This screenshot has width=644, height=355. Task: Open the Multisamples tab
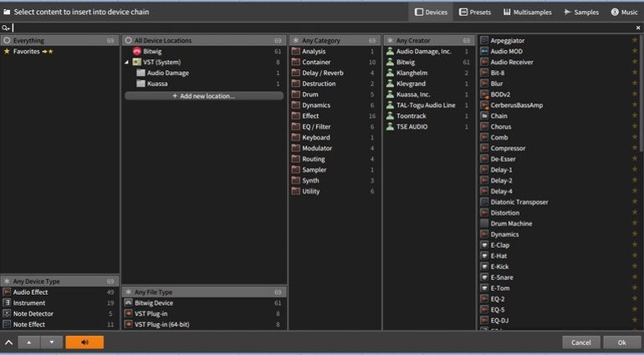click(526, 12)
